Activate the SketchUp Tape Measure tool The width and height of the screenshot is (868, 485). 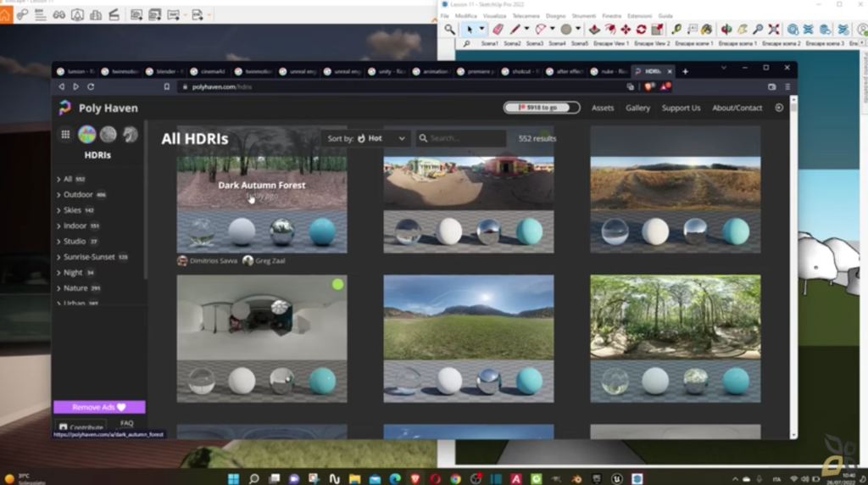pyautogui.click(x=676, y=30)
